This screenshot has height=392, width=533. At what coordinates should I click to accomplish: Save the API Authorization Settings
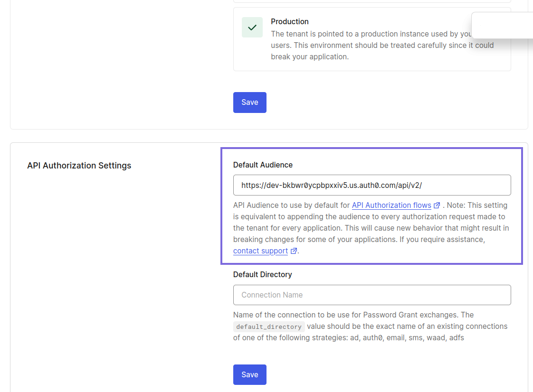tap(249, 374)
